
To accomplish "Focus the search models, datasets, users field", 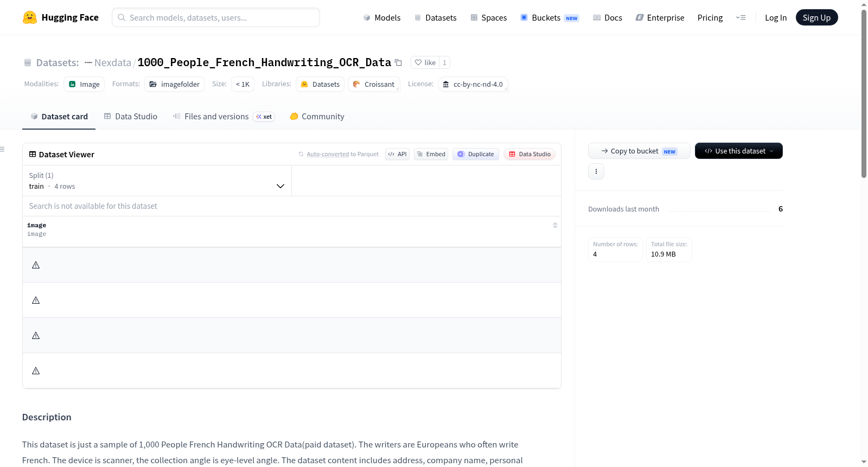I will click(x=216, y=17).
